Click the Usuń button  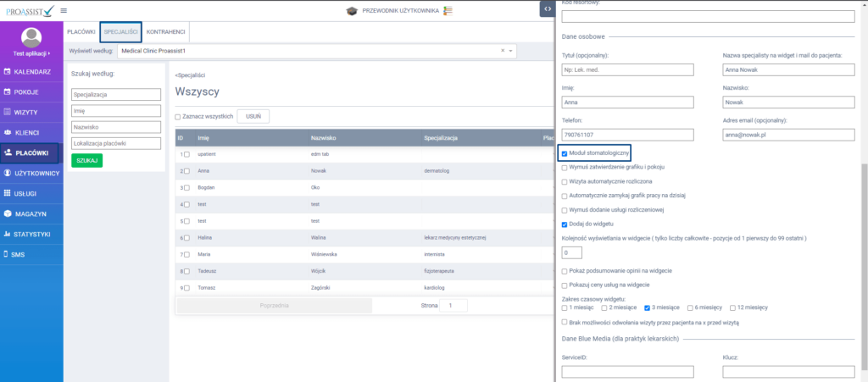tap(253, 116)
